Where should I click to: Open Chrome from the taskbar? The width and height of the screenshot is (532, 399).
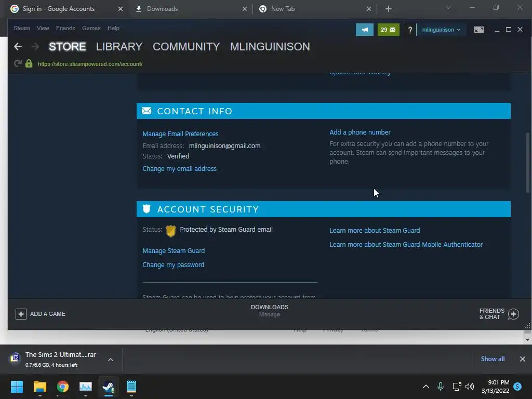point(63,387)
